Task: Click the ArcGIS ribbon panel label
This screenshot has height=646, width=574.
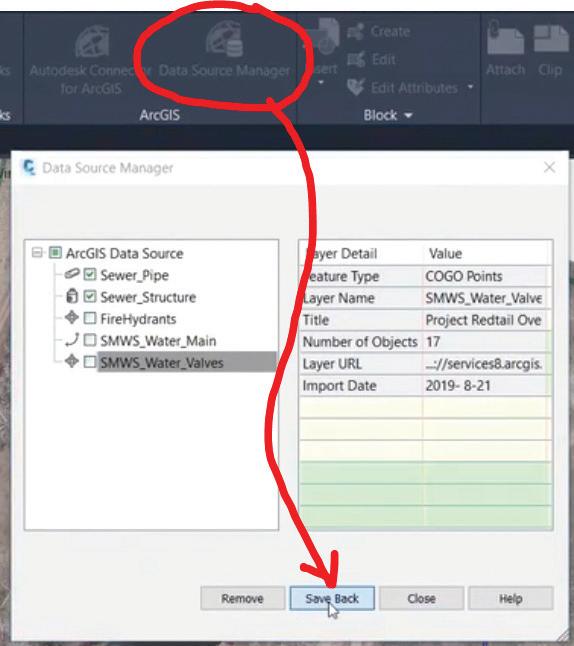Action: (x=159, y=115)
